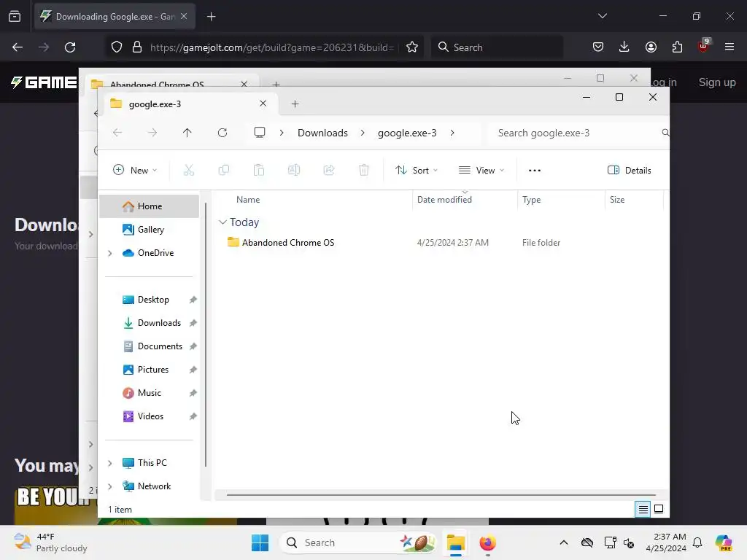This screenshot has height=560, width=747.
Task: Switch to large thumbnails view icon
Action: (659, 510)
